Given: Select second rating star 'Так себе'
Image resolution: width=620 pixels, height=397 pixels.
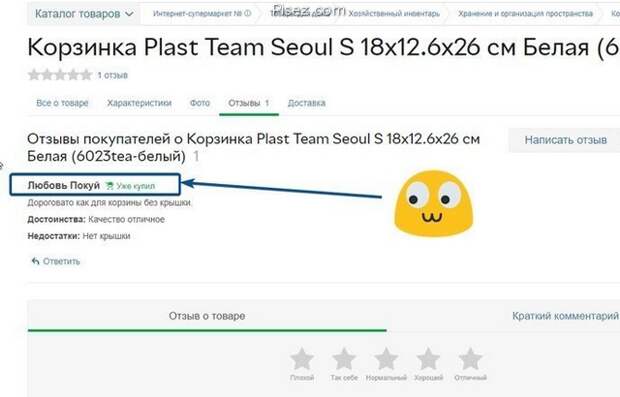Looking at the screenshot, I should tap(344, 358).
